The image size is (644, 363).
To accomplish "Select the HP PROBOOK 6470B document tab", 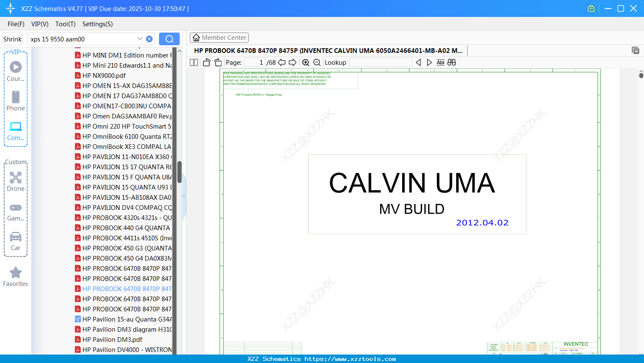I will click(x=329, y=51).
